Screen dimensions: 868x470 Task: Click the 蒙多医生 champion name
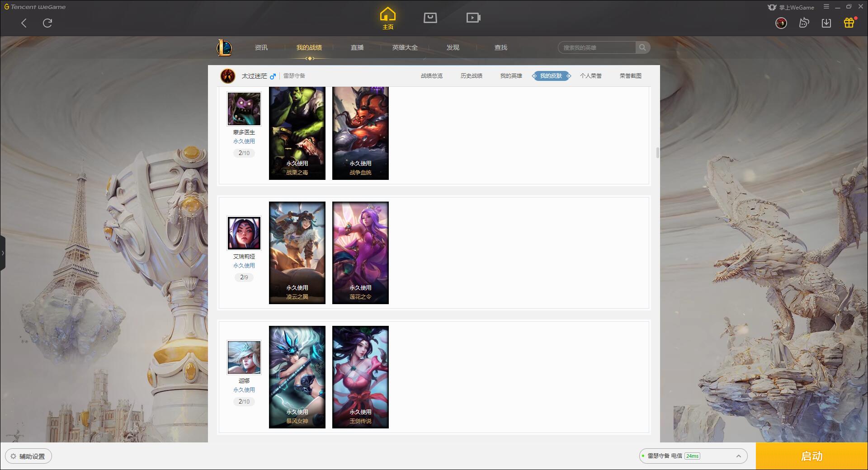244,132
